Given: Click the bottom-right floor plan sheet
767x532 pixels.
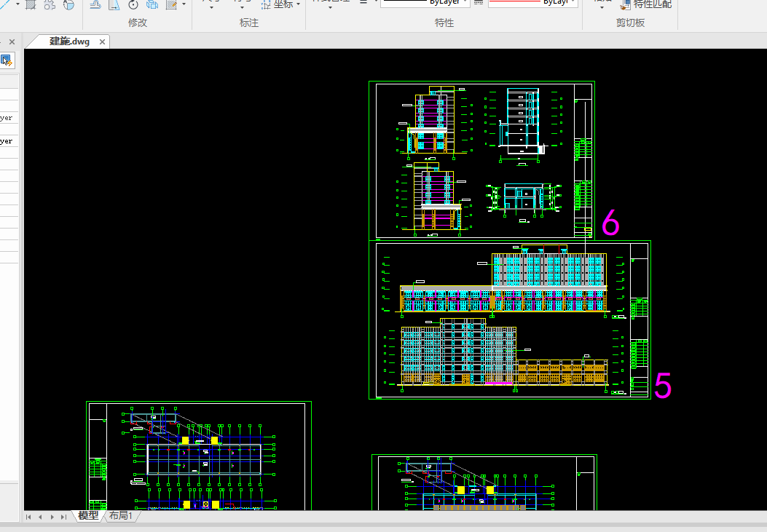Looking at the screenshot, I should [x=484, y=483].
